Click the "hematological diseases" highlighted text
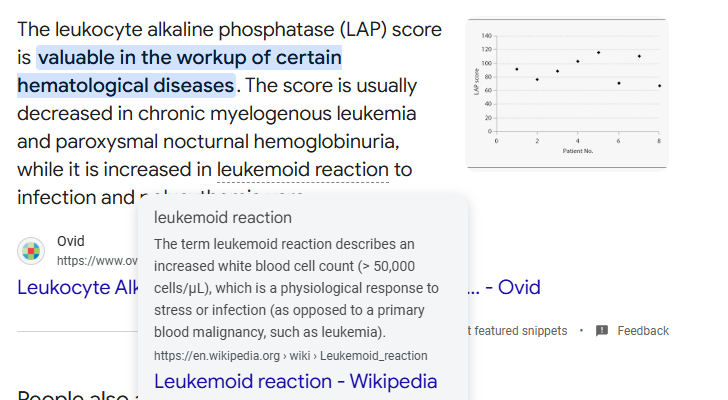The image size is (728, 400). click(x=126, y=85)
